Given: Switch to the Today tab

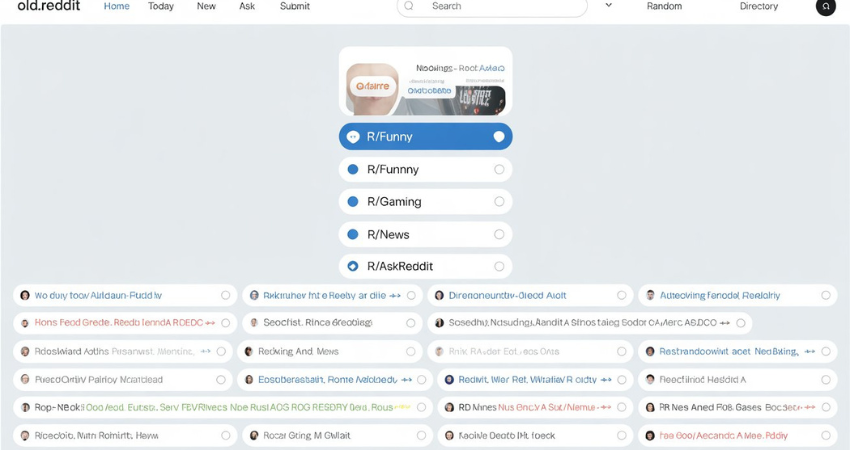Looking at the screenshot, I should click(161, 7).
